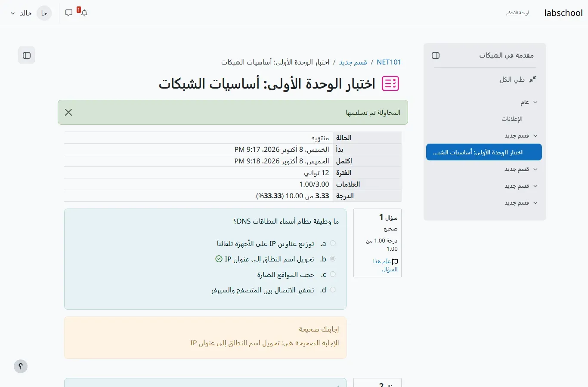Click the إجابتك صحيحة feedback text
Image resolution: width=588 pixels, height=387 pixels.
tap(319, 329)
